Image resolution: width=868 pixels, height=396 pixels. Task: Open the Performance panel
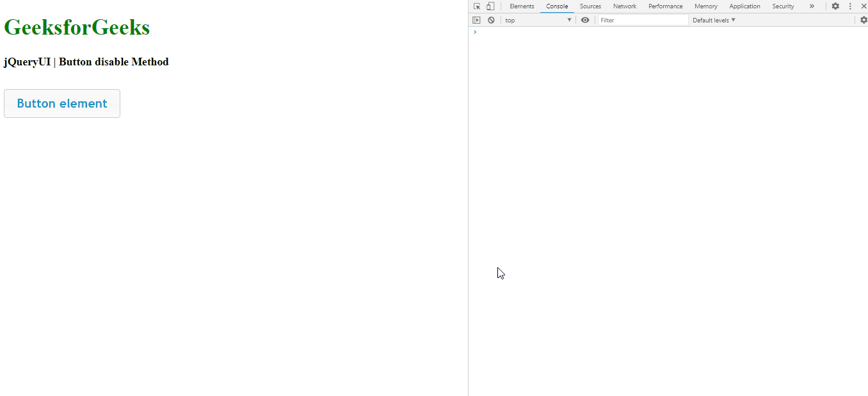(665, 6)
